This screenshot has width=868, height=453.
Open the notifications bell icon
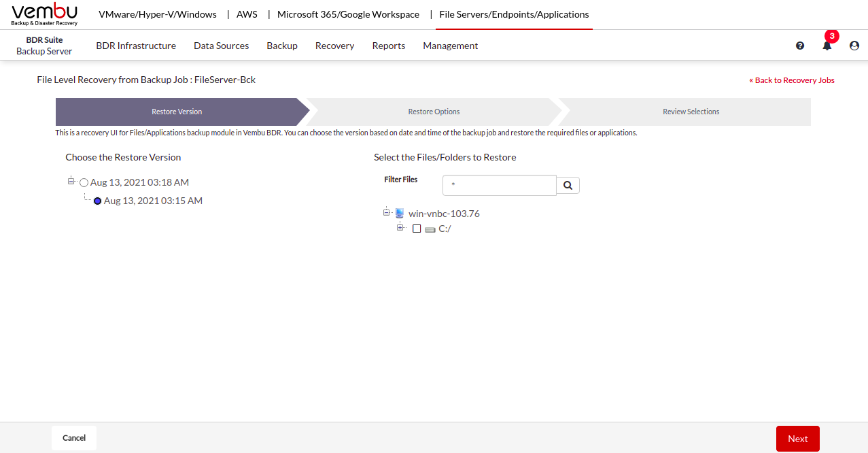click(827, 46)
